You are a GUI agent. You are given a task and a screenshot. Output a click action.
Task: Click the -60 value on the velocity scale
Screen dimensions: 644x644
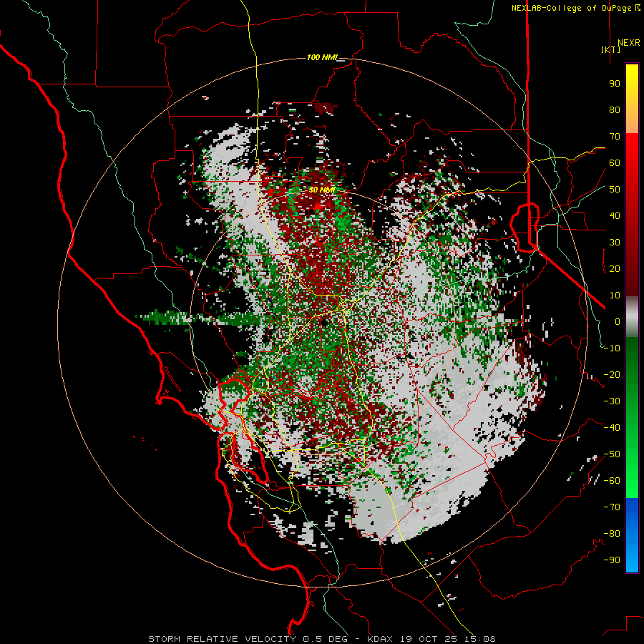612,481
